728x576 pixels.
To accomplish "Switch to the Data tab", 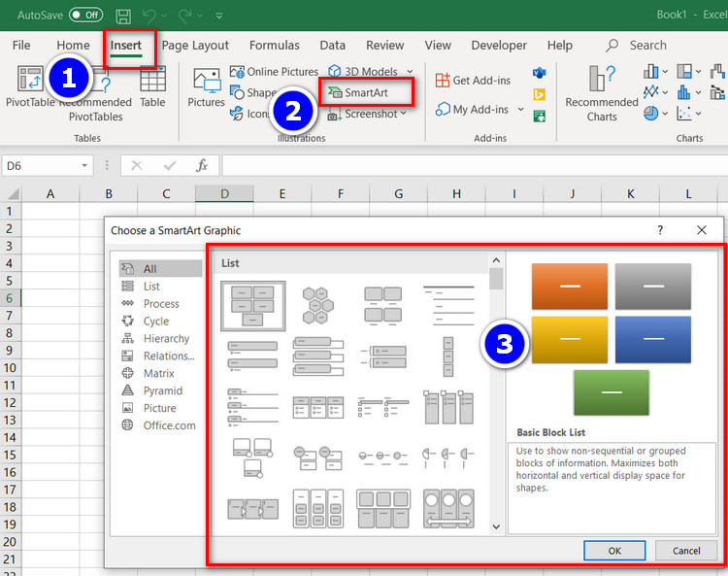I will (x=332, y=45).
